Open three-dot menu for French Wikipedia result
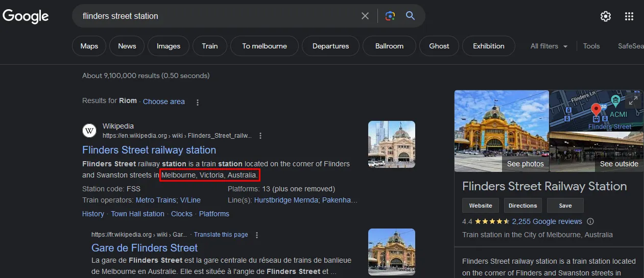This screenshot has height=278, width=644. pos(257,235)
